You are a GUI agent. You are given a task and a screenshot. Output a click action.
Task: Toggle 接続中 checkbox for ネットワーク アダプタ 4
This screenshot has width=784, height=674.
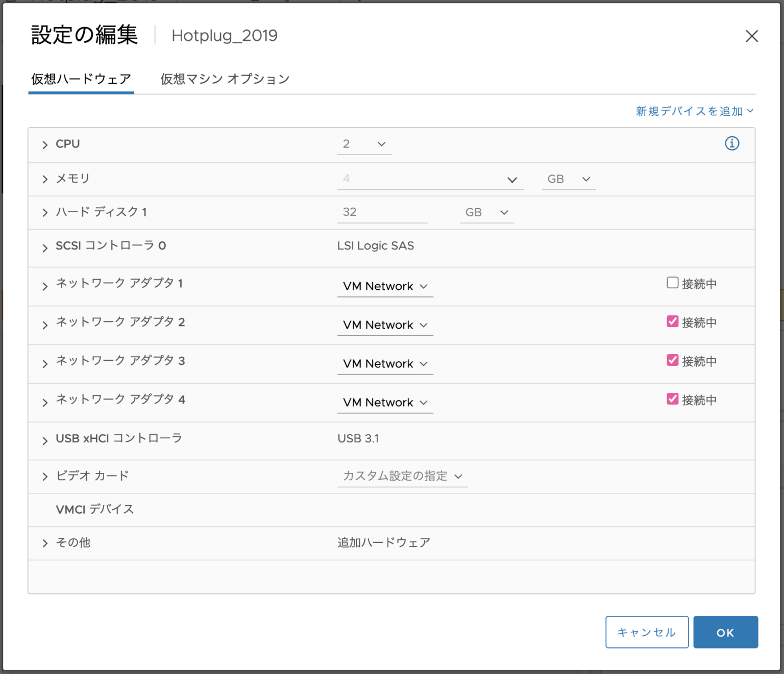coord(672,399)
